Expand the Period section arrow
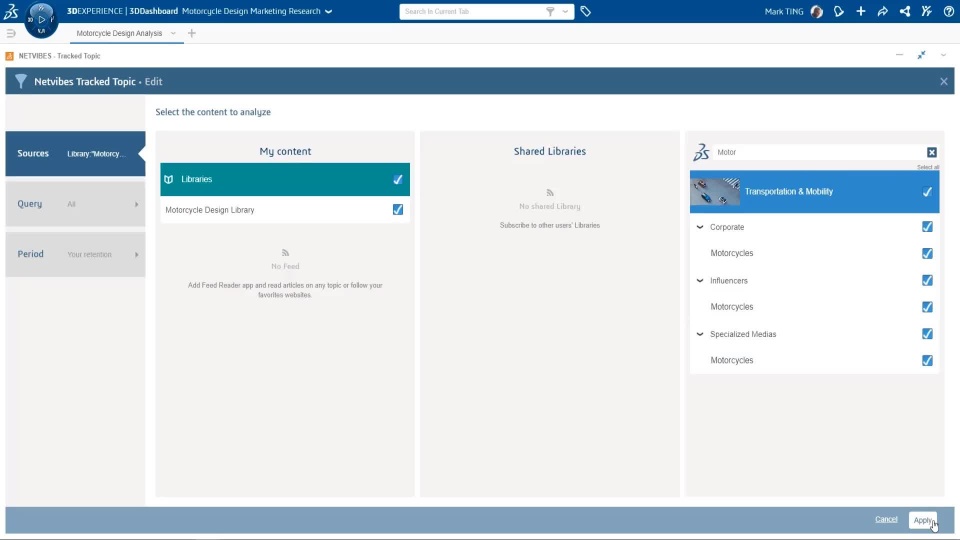 (137, 255)
